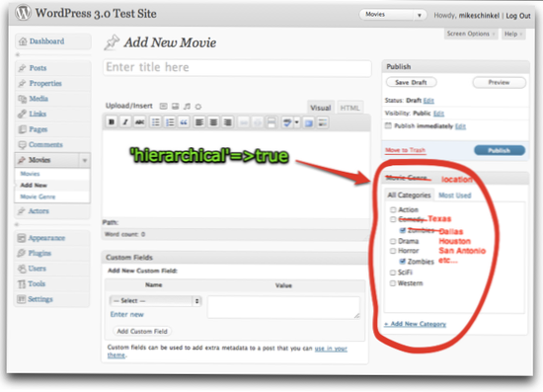Select the All Categories tab
The height and width of the screenshot is (392, 543).
[x=409, y=195]
